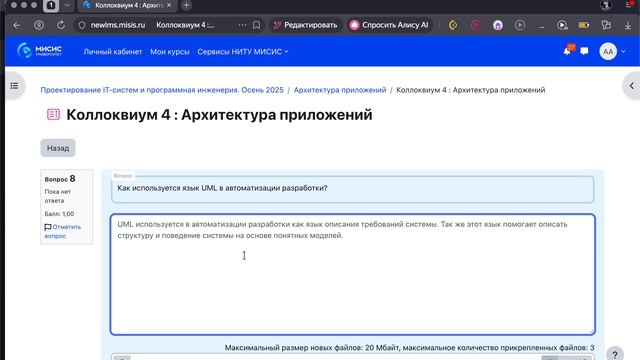Click the profile icon at top-right corner
The height and width of the screenshot is (360, 640).
click(606, 5)
